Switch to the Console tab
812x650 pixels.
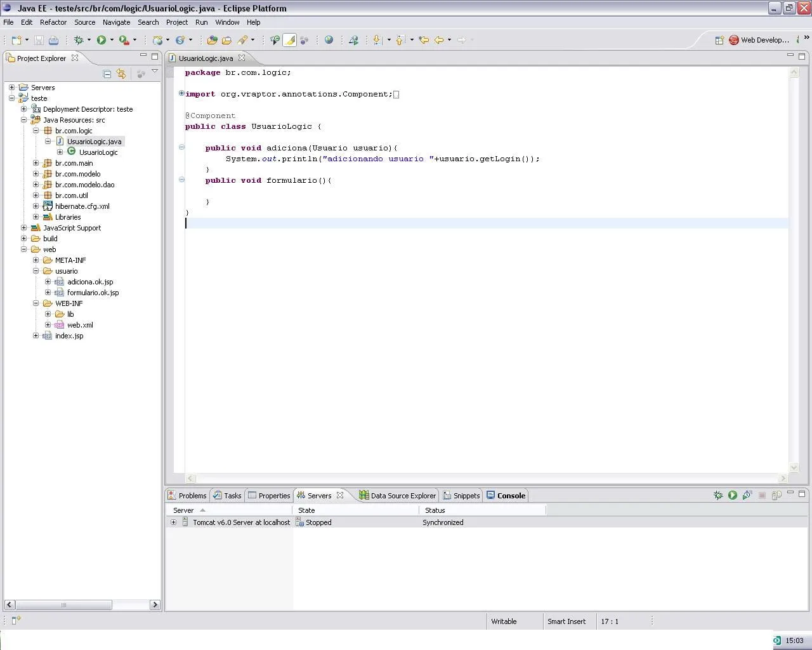click(506, 496)
